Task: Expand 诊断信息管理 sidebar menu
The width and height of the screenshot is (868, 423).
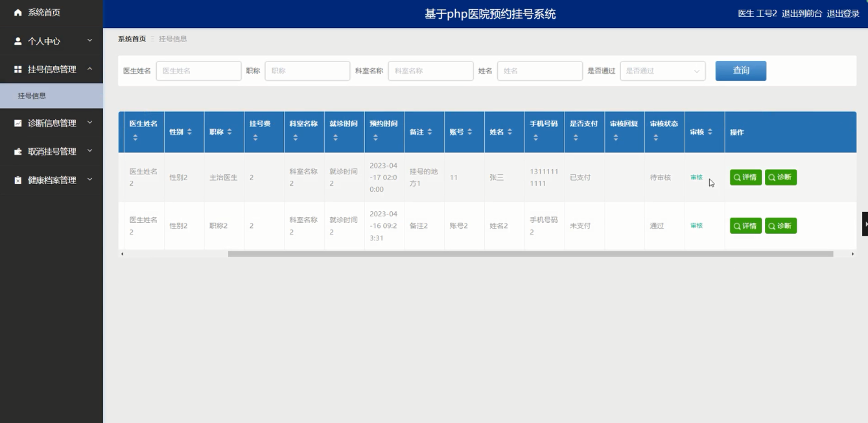Action: tap(51, 123)
